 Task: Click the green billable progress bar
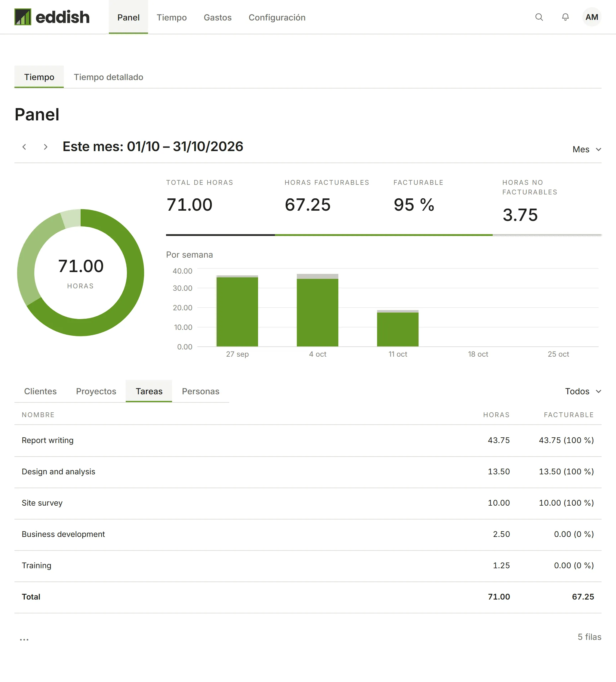click(x=383, y=235)
